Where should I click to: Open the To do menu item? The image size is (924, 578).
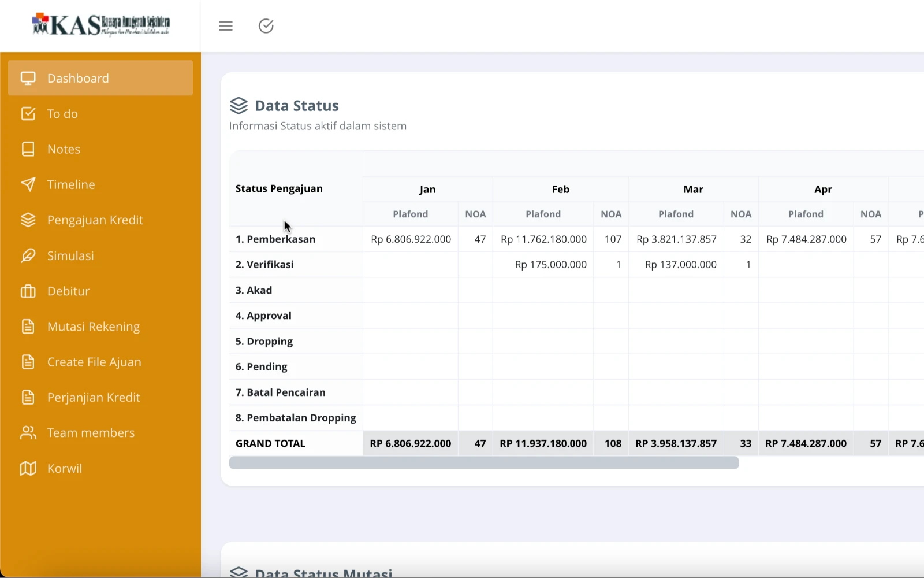pos(100,114)
